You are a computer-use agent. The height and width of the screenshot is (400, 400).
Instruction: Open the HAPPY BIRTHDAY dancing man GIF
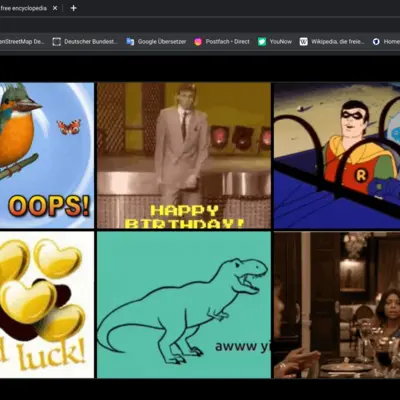(184, 155)
